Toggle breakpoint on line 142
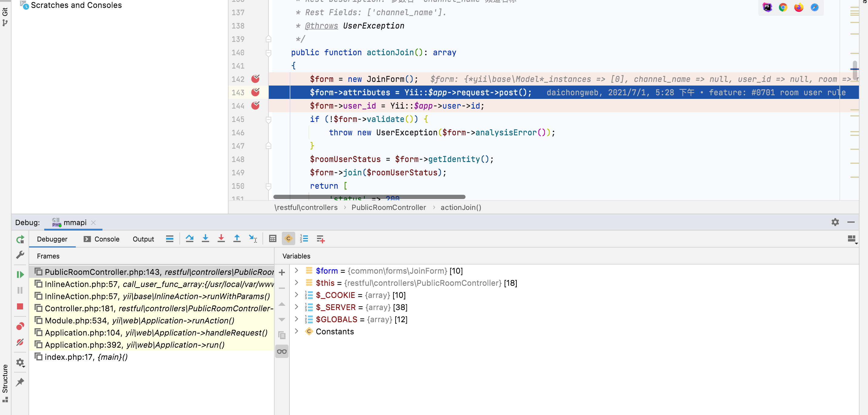 tap(255, 79)
